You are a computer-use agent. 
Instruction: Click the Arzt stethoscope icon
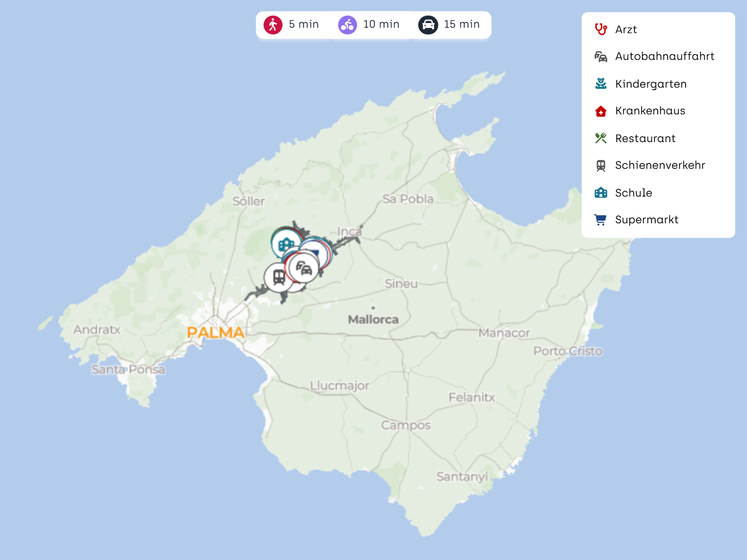click(x=601, y=30)
